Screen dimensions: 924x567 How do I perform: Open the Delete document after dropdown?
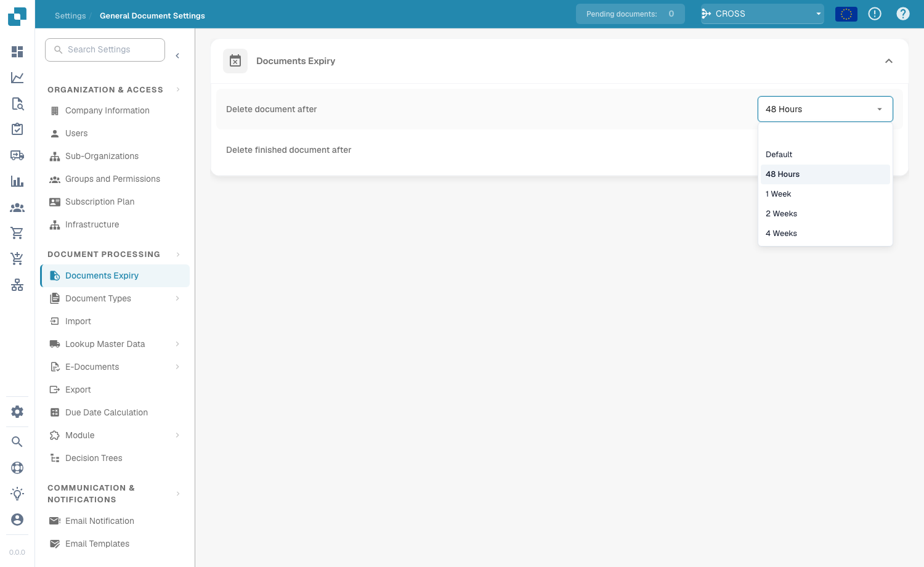tap(825, 109)
